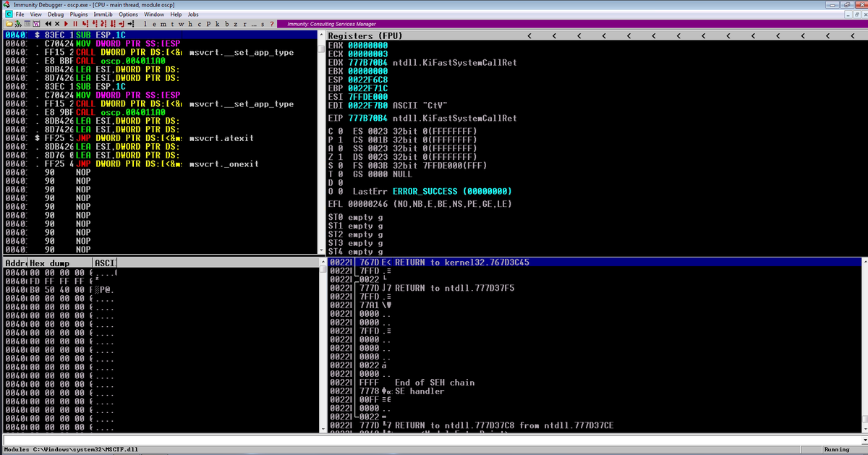Image resolution: width=868 pixels, height=455 pixels.
Task: Click the Trace into toolbar icon
Action: [x=103, y=24]
